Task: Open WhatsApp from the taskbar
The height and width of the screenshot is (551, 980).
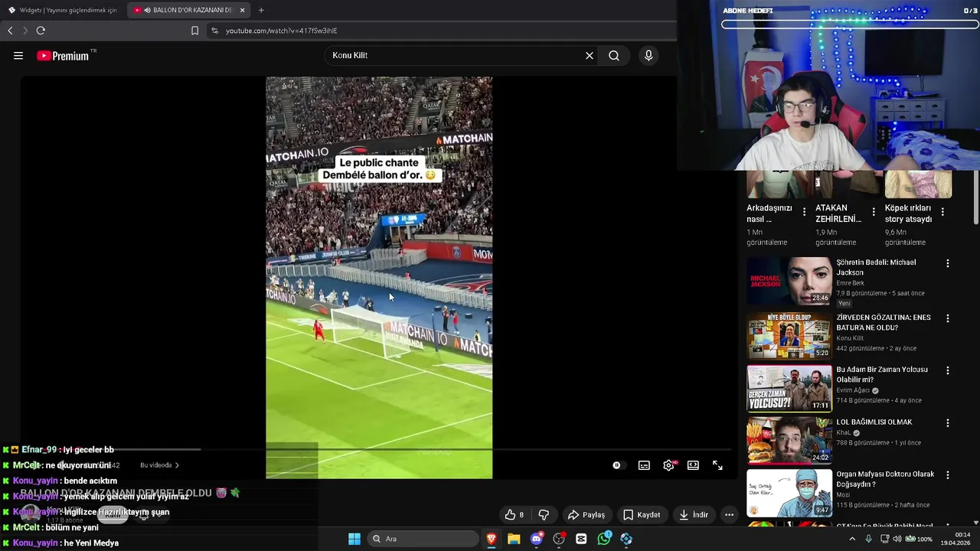Action: (x=604, y=539)
